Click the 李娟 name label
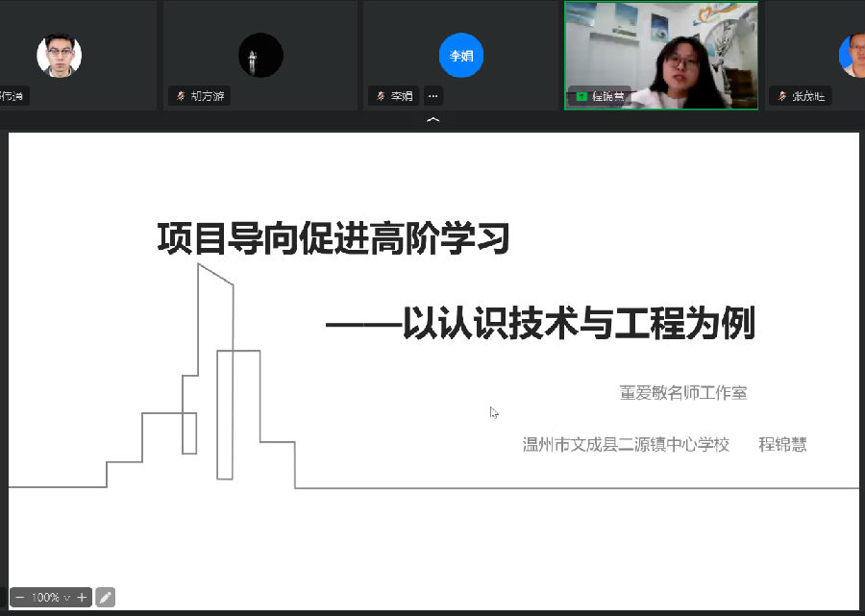This screenshot has height=616, width=865. 403,96
